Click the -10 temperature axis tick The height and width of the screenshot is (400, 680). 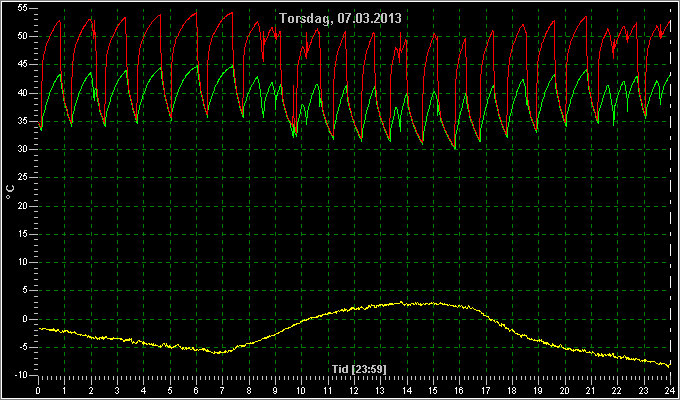tap(21, 375)
